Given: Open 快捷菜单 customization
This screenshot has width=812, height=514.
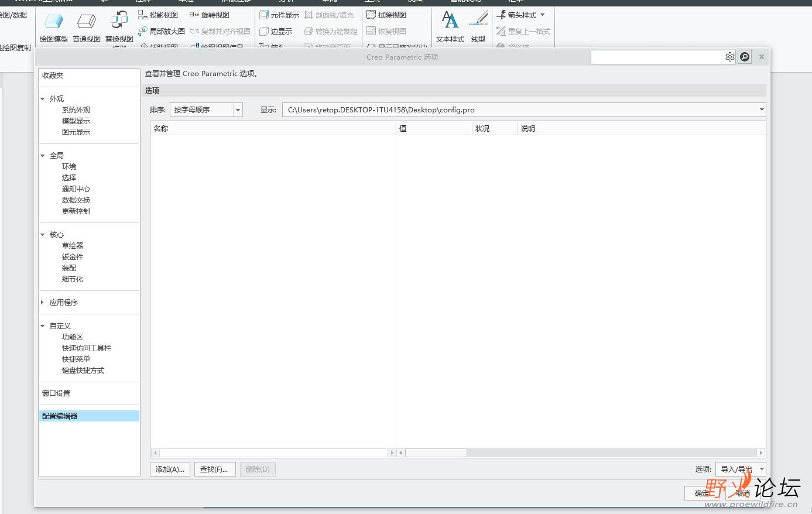Looking at the screenshot, I should (x=76, y=359).
